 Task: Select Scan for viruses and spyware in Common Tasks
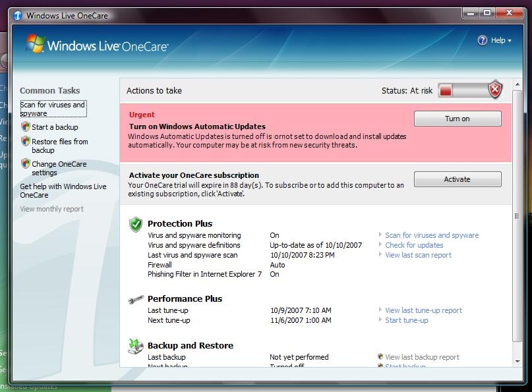click(53, 109)
